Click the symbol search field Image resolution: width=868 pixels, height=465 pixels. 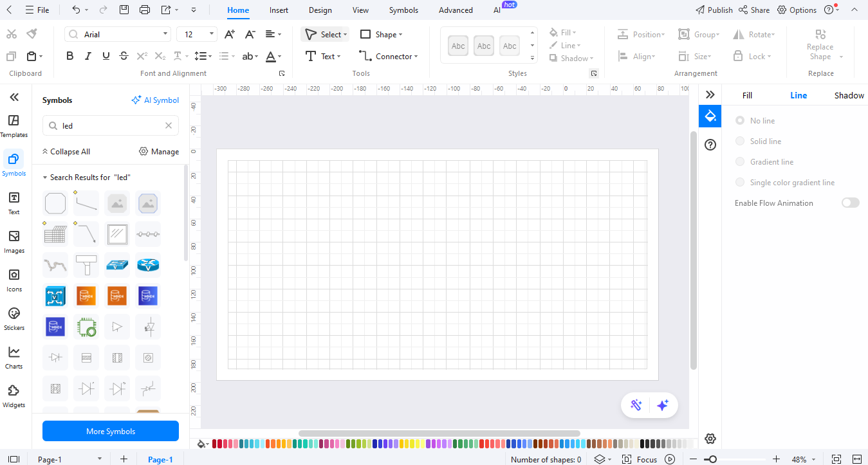(111, 125)
